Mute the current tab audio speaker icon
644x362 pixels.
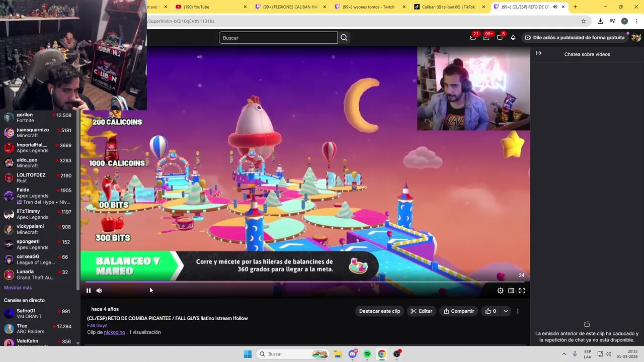[x=555, y=7]
